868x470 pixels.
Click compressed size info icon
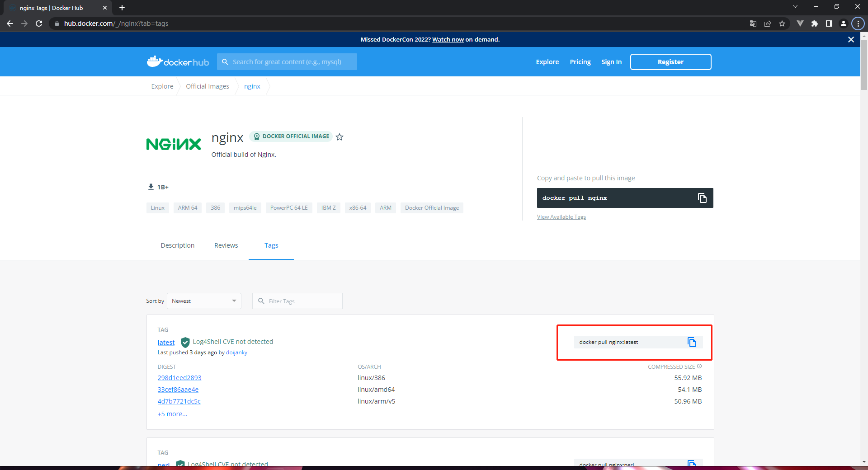[699, 367]
